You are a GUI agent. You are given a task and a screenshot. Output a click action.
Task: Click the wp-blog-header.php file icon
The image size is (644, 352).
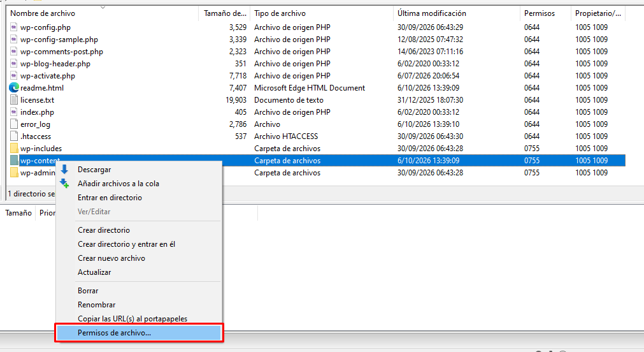[13, 64]
